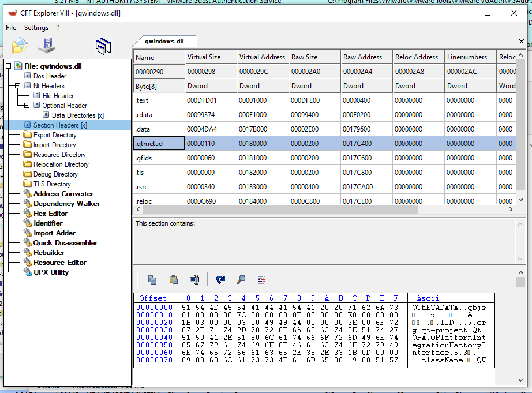Open a file using the open-folder toolbar icon
The height and width of the screenshot is (393, 532).
19,46
